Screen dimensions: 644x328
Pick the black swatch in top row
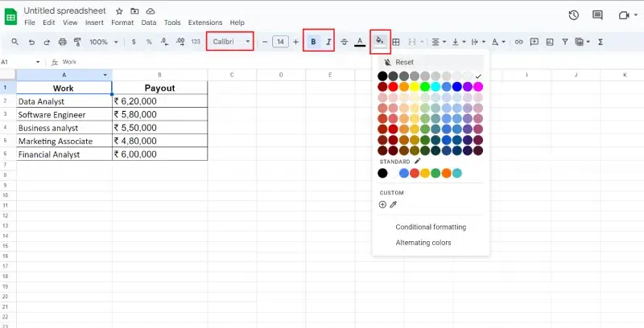click(382, 76)
